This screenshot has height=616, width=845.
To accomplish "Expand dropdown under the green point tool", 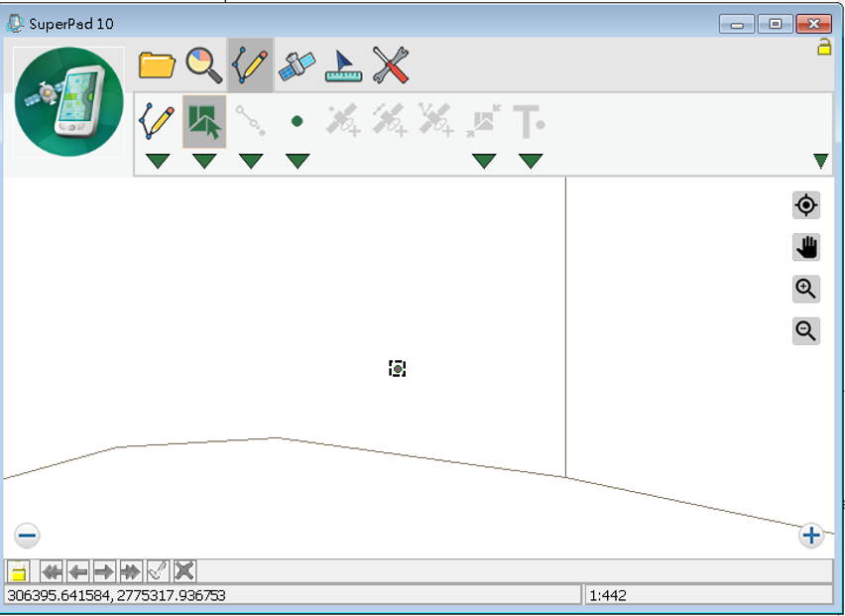I will point(298,161).
